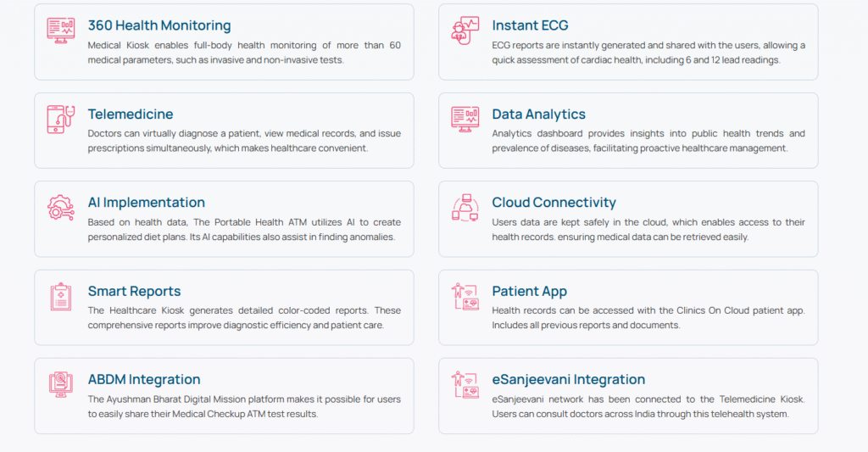
Task: Click the ABDM Integration description text
Action: coord(244,406)
